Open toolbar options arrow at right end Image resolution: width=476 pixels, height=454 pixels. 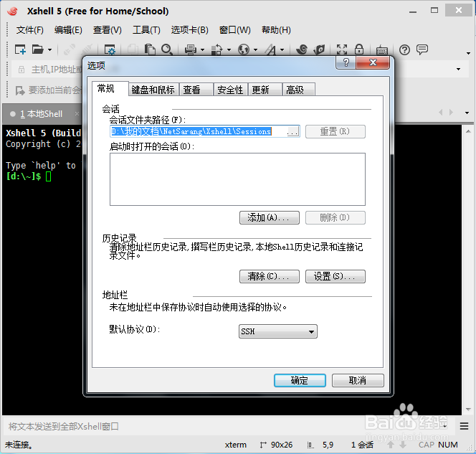pos(468,53)
